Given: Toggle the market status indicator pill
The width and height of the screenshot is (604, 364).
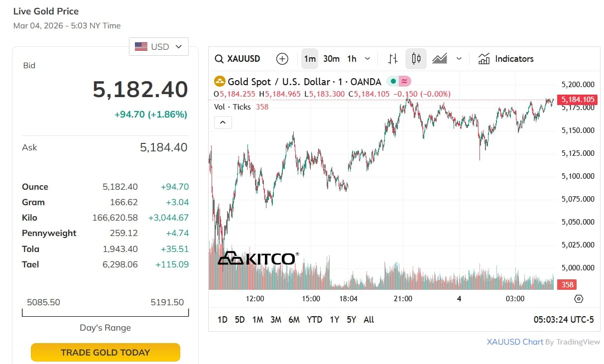Looking at the screenshot, I should pos(399,82).
